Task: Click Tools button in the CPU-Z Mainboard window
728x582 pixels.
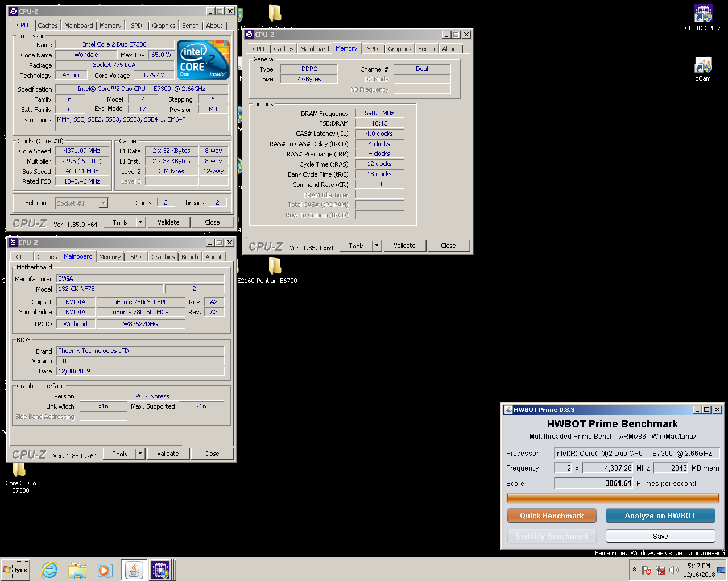Action: tap(119, 454)
